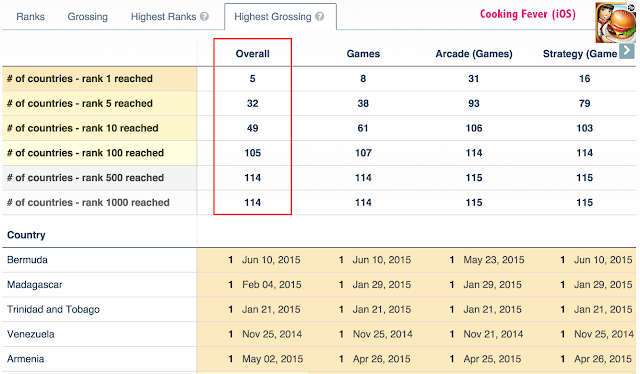Viewport: 640px width, 374px height.
Task: Click Madagascar Games date Jan 29, 2015
Action: point(382,285)
